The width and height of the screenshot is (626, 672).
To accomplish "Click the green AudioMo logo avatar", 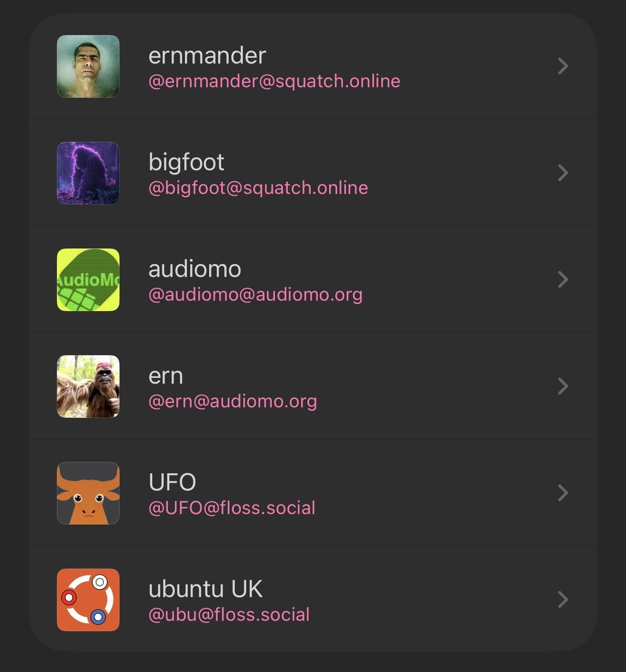I will point(88,280).
